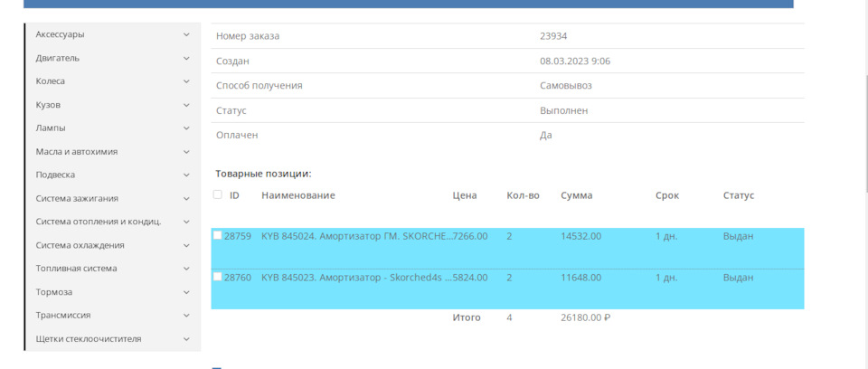Open the KYB 845024 Амортизатор product name
Screen dimensions: 868x369
point(357,236)
